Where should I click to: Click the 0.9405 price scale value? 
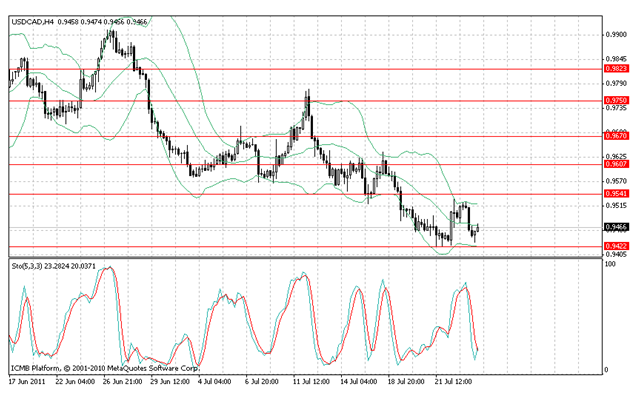click(x=616, y=255)
